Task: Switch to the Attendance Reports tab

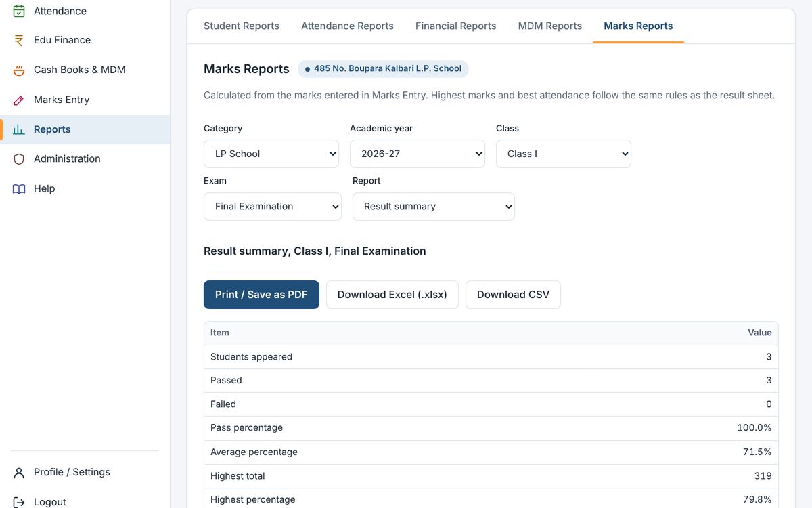Action: [347, 26]
